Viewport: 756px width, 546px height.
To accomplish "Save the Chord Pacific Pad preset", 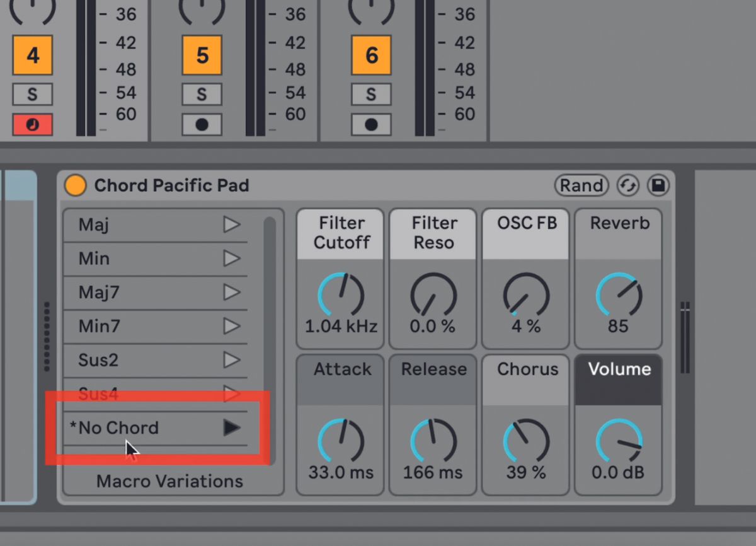I will [658, 185].
